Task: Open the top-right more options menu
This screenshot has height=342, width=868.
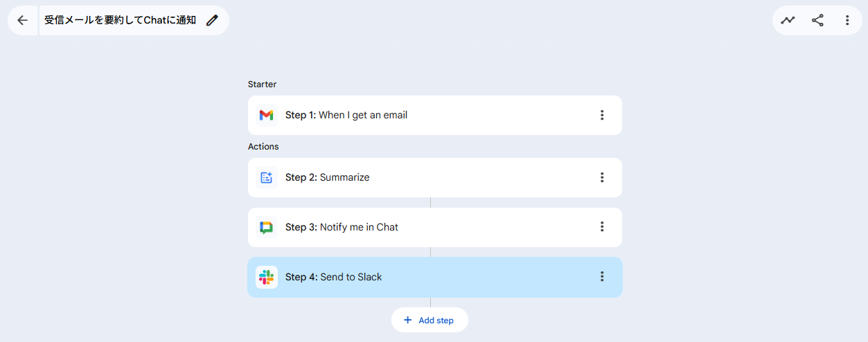Action: click(x=847, y=20)
